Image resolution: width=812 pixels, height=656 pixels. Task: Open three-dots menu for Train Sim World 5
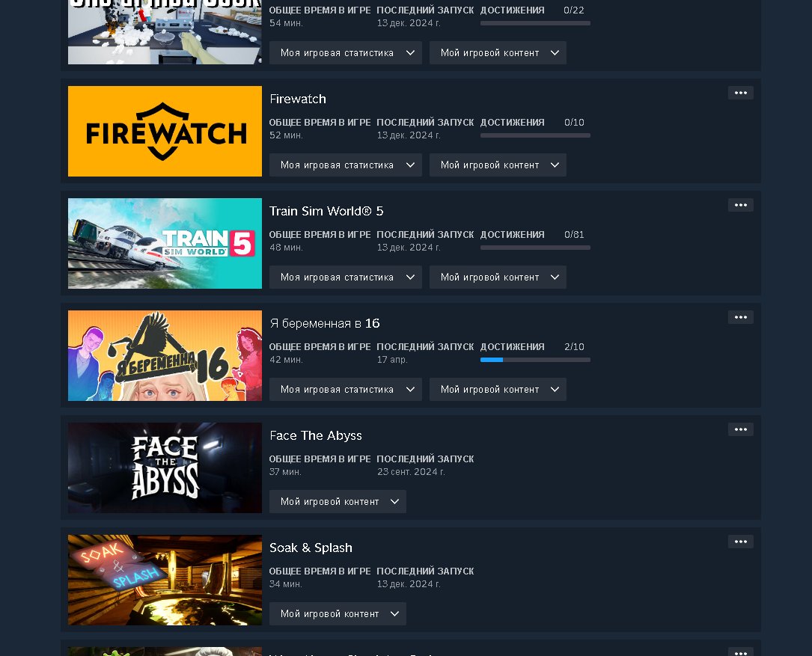click(x=741, y=205)
